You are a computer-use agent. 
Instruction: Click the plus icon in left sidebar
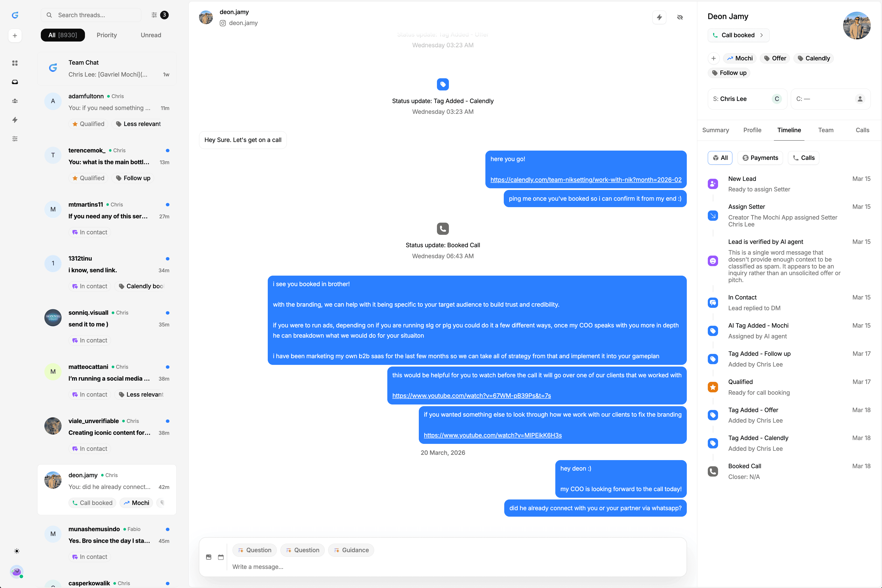coord(15,36)
